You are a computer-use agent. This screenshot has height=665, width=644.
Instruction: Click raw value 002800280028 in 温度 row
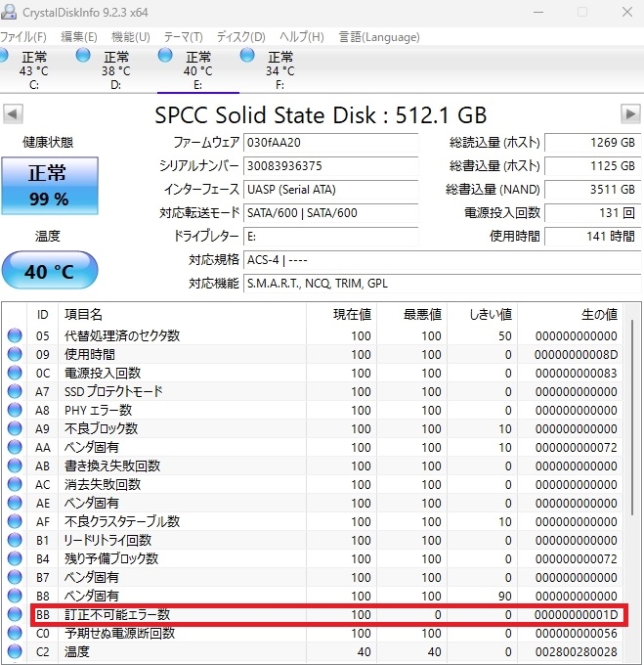[x=577, y=651]
